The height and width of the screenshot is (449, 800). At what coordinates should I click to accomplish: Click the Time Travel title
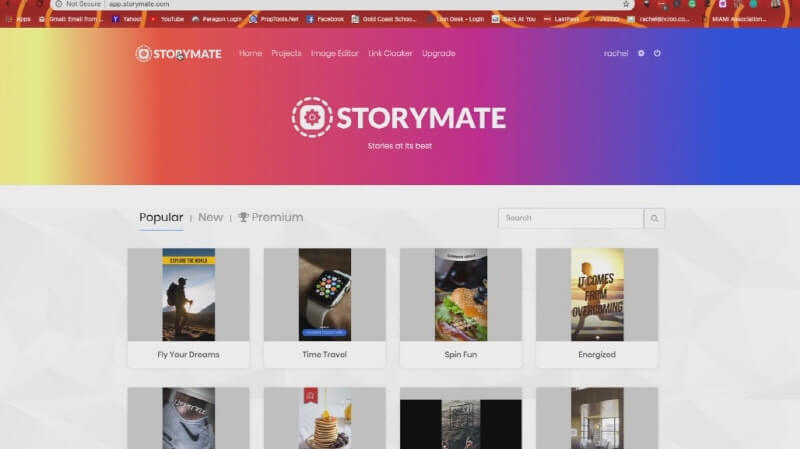[x=324, y=355]
